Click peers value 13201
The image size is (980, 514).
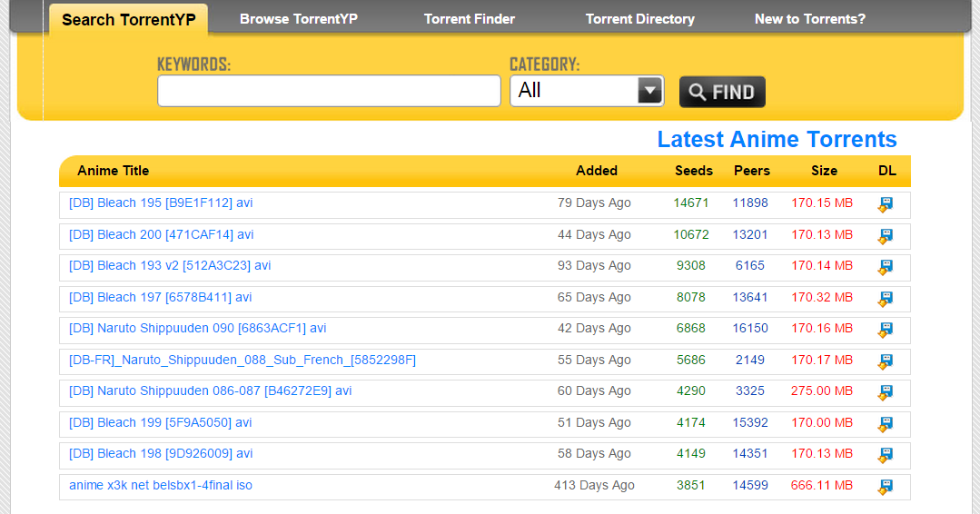(750, 235)
